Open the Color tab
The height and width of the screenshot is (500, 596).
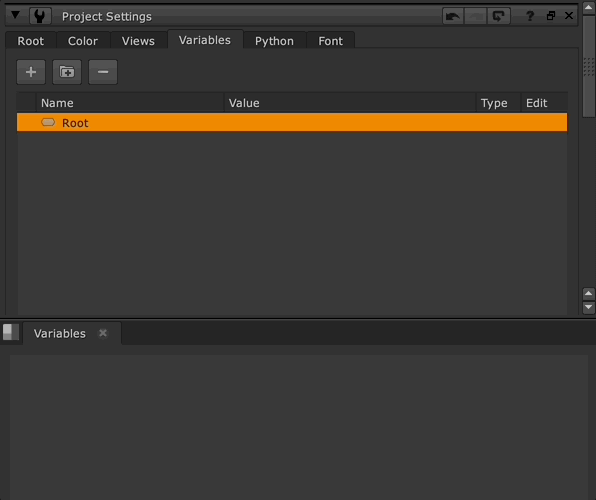pos(83,41)
